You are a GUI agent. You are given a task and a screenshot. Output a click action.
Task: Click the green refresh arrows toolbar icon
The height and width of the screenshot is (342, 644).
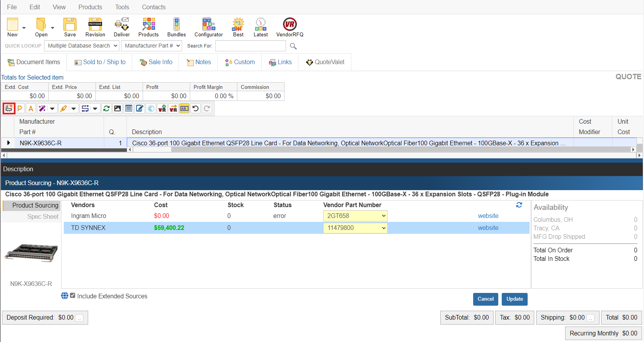(x=106, y=109)
